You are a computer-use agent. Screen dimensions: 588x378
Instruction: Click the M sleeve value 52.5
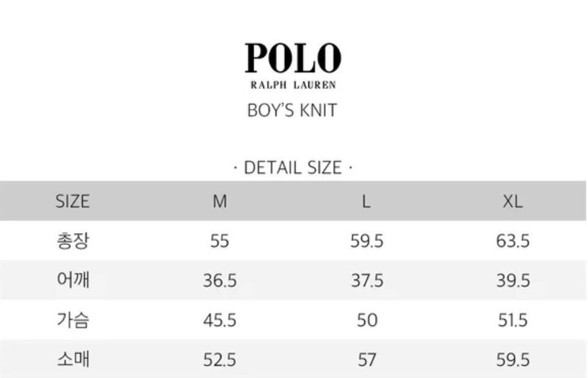pyautogui.click(x=219, y=360)
